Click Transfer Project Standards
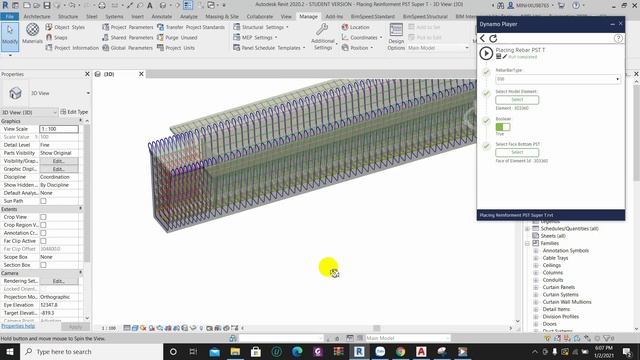This screenshot has height=360, width=640. point(191,27)
